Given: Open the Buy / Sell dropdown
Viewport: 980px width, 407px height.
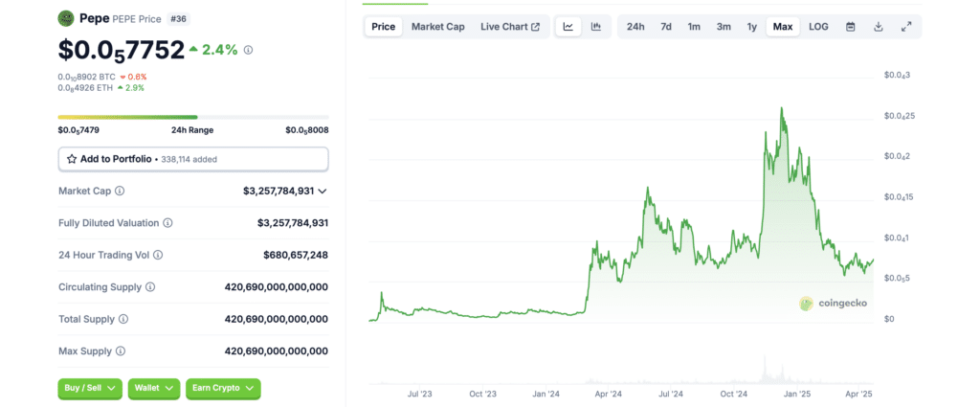Looking at the screenshot, I should click(91, 388).
